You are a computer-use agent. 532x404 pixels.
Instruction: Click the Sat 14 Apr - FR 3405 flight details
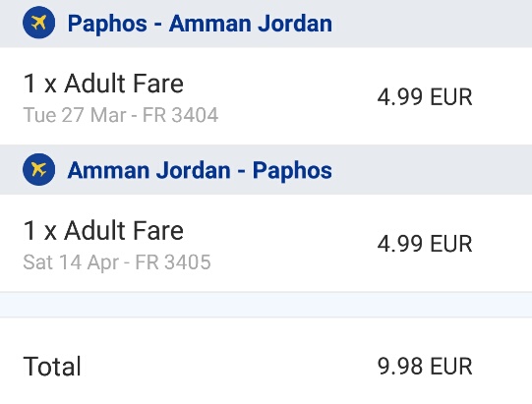tap(117, 262)
